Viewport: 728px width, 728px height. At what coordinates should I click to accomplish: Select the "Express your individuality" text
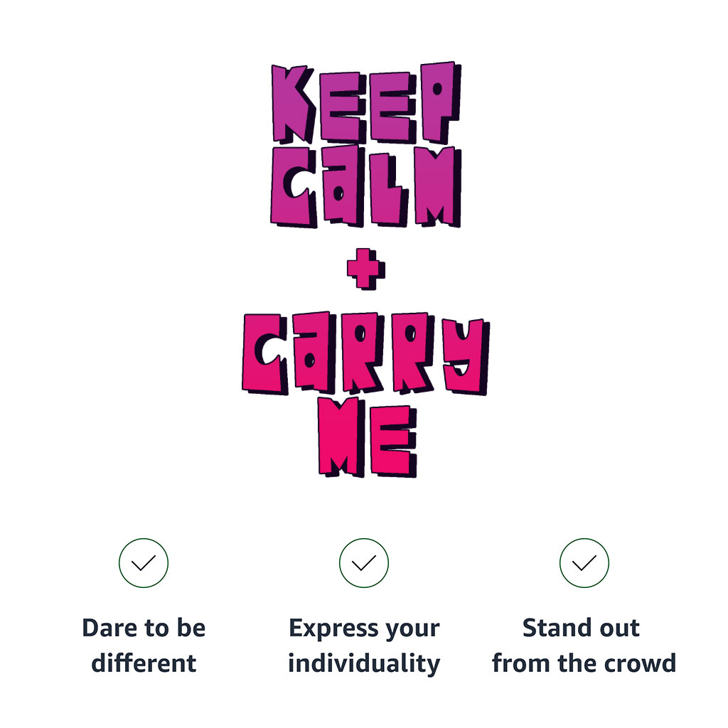(364, 646)
